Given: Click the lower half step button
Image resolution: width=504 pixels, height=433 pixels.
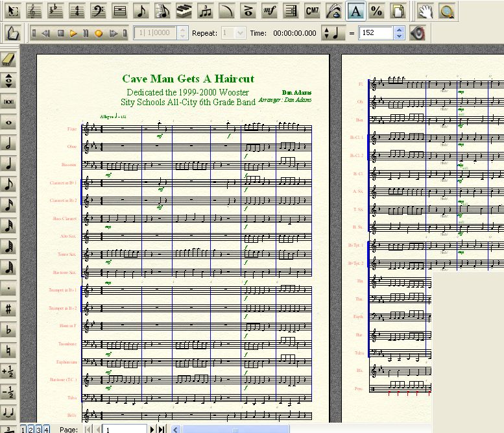Looking at the screenshot, I should [8, 392].
